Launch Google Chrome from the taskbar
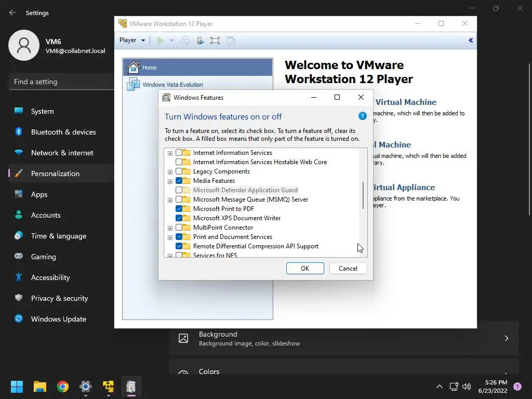Viewport: 532px width, 399px height. (62, 387)
